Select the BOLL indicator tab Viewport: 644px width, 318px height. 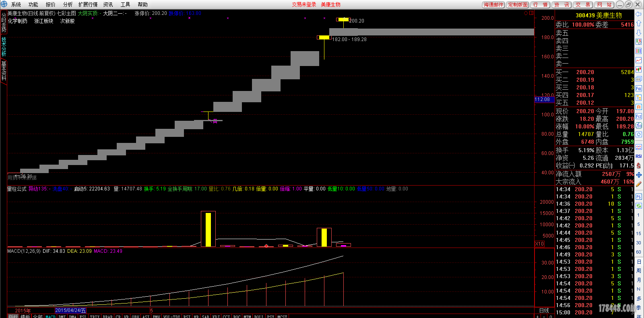(258, 316)
